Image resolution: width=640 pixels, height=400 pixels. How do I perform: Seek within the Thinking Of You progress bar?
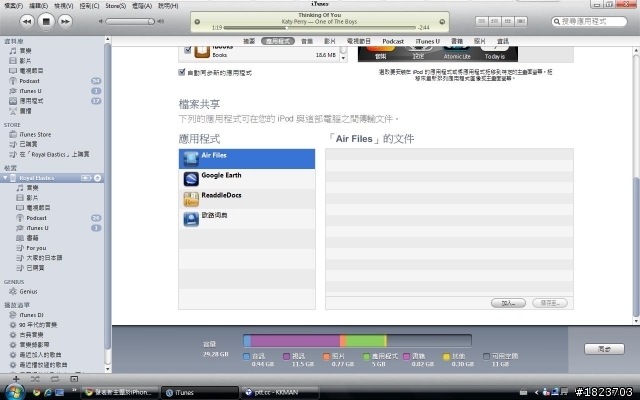click(x=320, y=28)
